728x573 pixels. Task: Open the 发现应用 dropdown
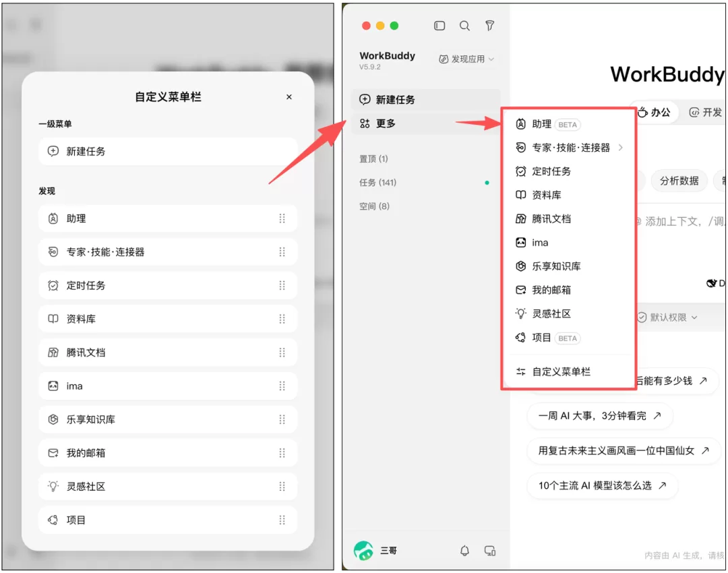point(466,59)
